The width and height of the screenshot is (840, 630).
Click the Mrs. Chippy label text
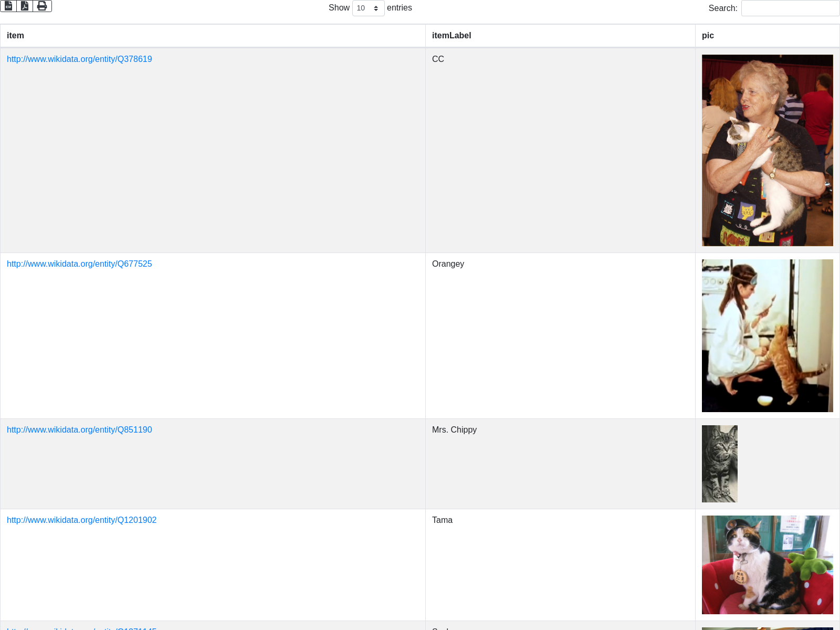click(x=454, y=430)
